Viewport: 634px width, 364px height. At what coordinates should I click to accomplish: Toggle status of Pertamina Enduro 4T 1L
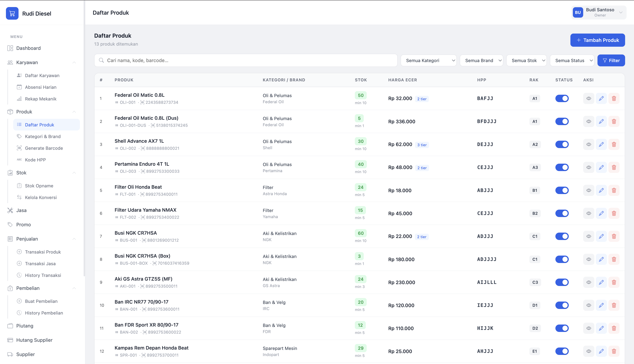562,168
